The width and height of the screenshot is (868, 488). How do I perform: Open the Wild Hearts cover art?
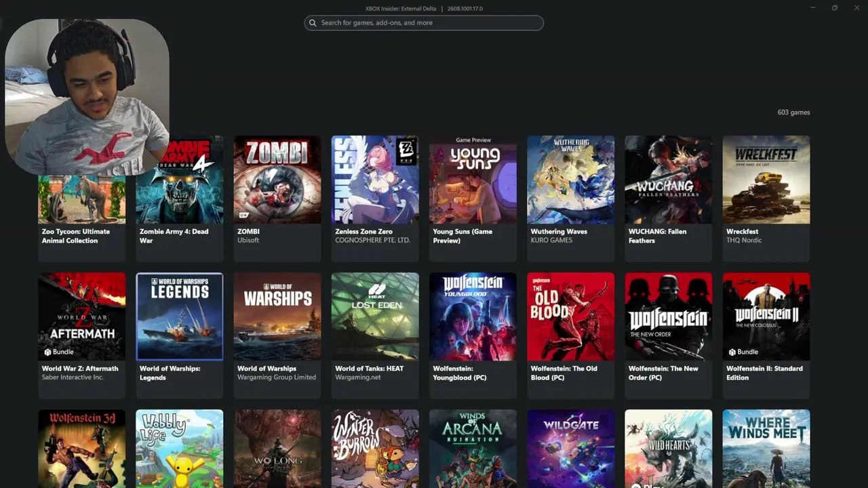coord(669,449)
